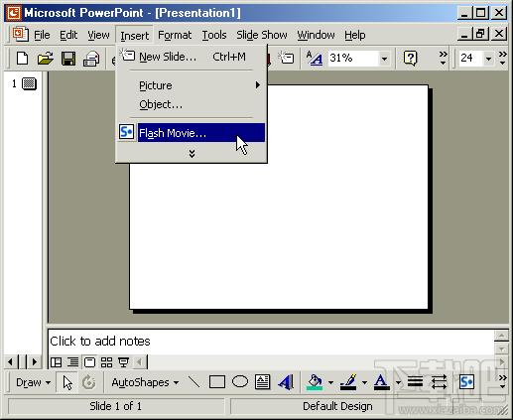Open the zoom percentage dropdown arrow

click(384, 59)
